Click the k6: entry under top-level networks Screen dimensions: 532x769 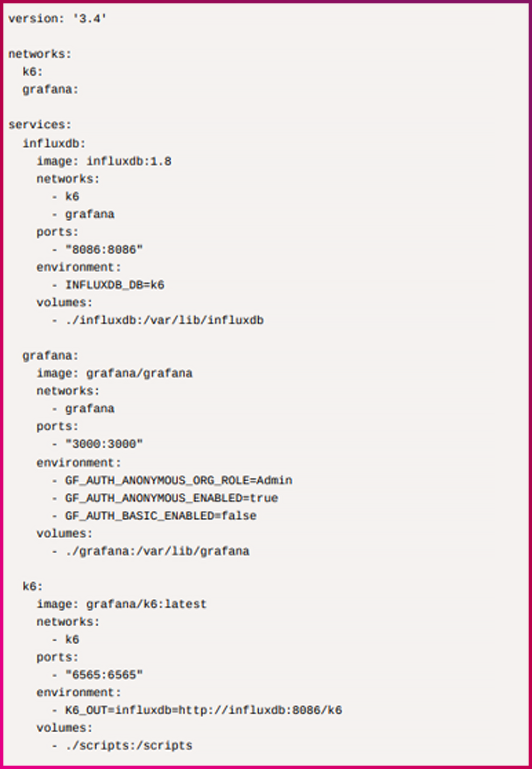point(32,72)
